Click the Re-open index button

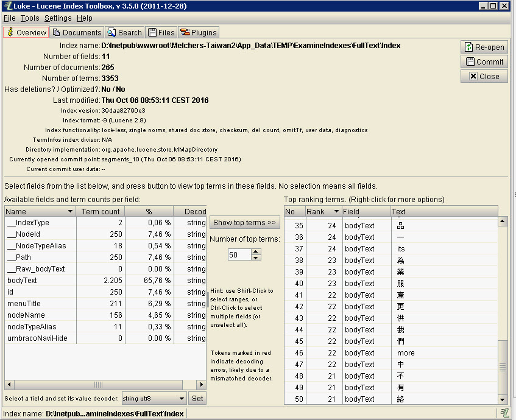point(484,47)
